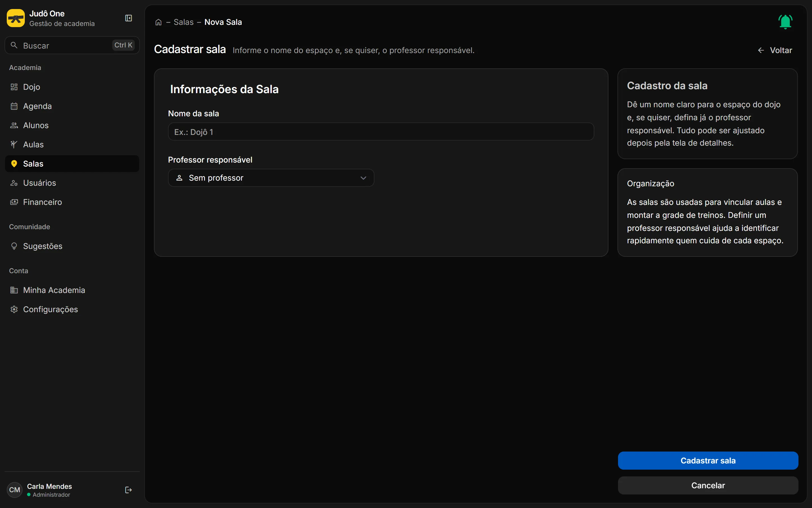This screenshot has width=812, height=508.
Task: Select the Salas sidebar item
Action: pyautogui.click(x=72, y=164)
